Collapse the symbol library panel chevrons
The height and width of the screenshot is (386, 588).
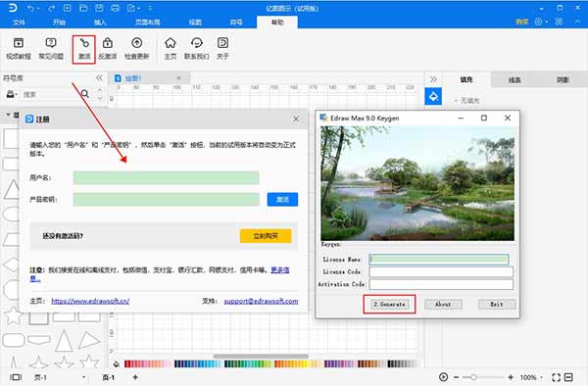click(99, 78)
